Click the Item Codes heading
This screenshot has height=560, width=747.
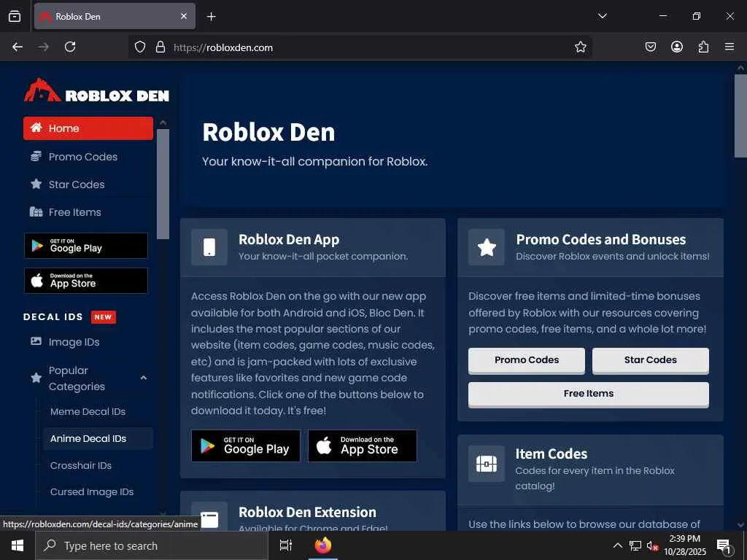coord(551,454)
